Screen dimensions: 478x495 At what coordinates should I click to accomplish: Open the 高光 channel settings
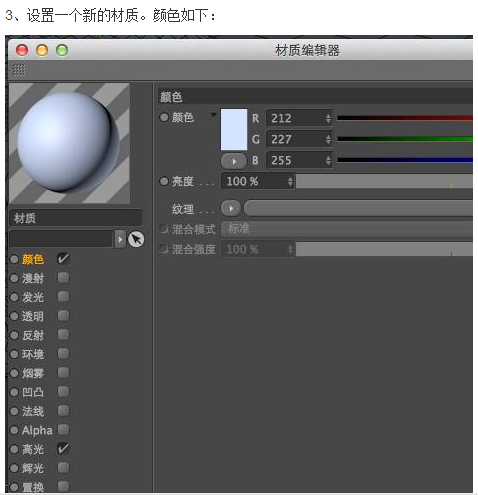tap(33, 449)
